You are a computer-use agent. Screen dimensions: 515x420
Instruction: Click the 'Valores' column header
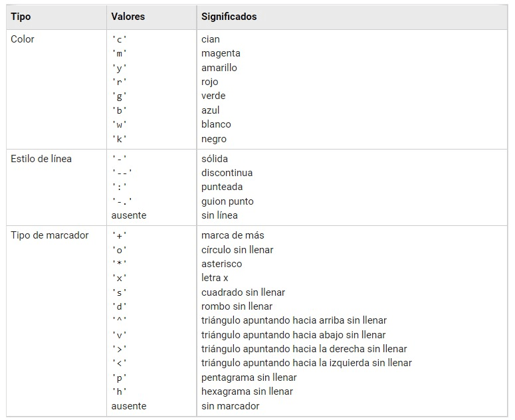click(128, 16)
